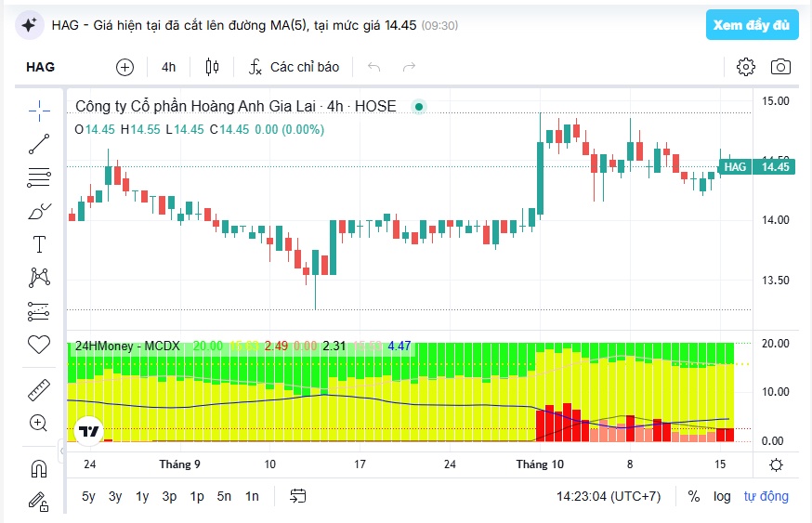Choose the brush drawing tool
Image resolution: width=812 pixels, height=523 pixels.
click(x=39, y=211)
